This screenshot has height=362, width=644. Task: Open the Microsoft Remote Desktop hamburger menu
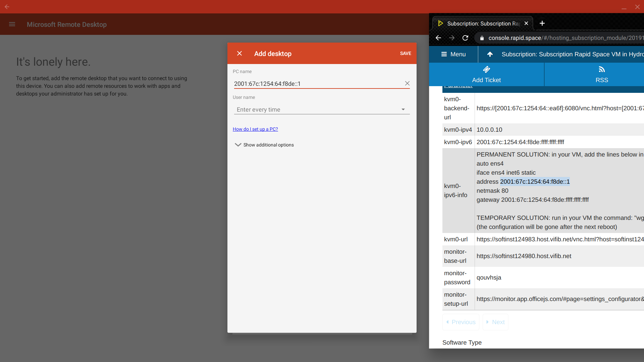click(x=12, y=24)
